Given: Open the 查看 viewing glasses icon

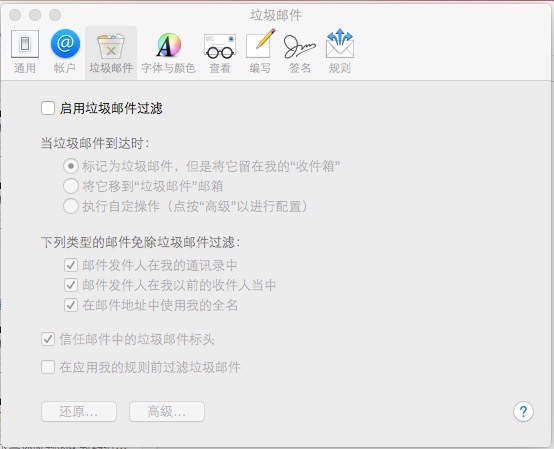Looking at the screenshot, I should coord(220,52).
